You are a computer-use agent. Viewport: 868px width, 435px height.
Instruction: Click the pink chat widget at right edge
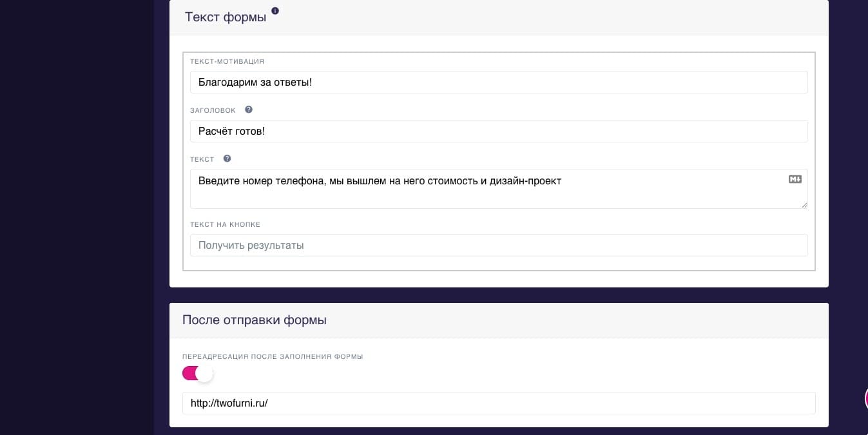pyautogui.click(x=866, y=399)
